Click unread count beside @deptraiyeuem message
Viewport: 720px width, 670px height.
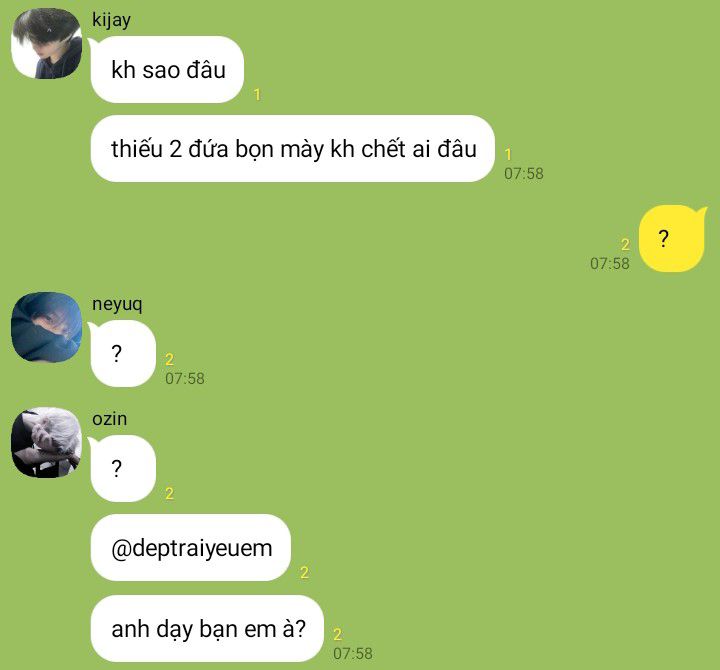[x=304, y=573]
